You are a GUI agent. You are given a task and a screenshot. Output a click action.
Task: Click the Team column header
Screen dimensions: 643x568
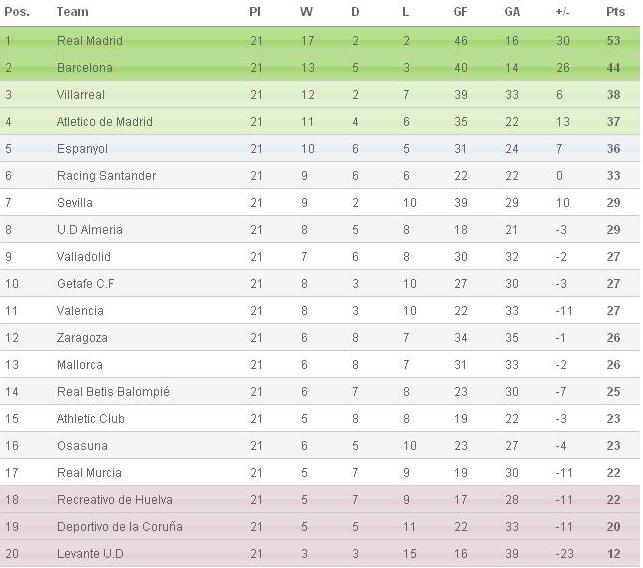[x=73, y=11]
